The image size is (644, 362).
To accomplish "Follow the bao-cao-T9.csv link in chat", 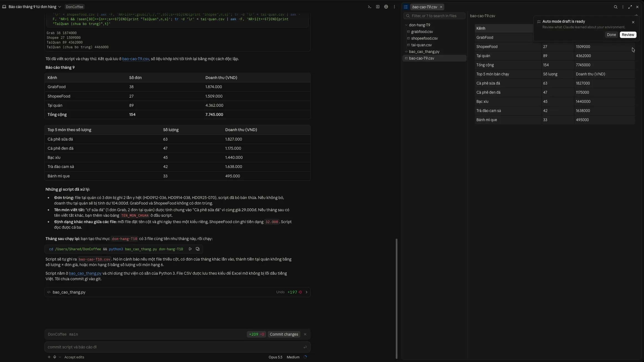I will pyautogui.click(x=136, y=59).
